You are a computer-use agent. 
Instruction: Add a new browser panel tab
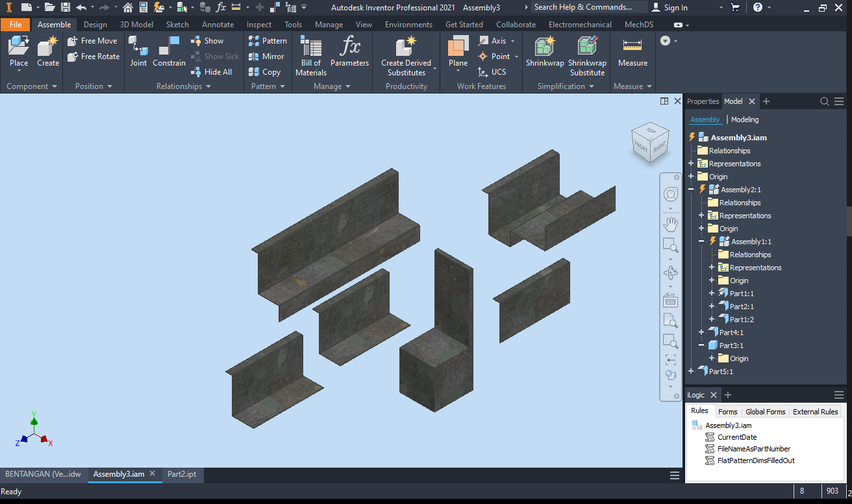(766, 101)
